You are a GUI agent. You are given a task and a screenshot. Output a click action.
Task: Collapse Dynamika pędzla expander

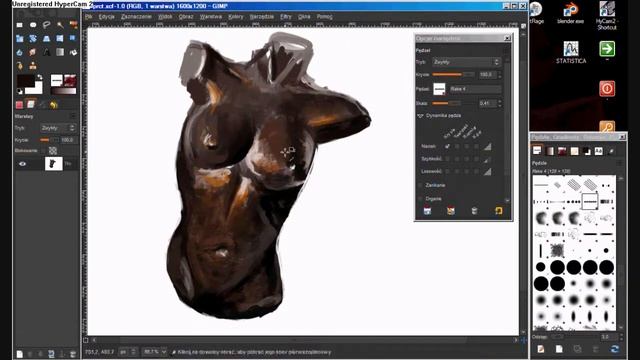click(x=420, y=116)
